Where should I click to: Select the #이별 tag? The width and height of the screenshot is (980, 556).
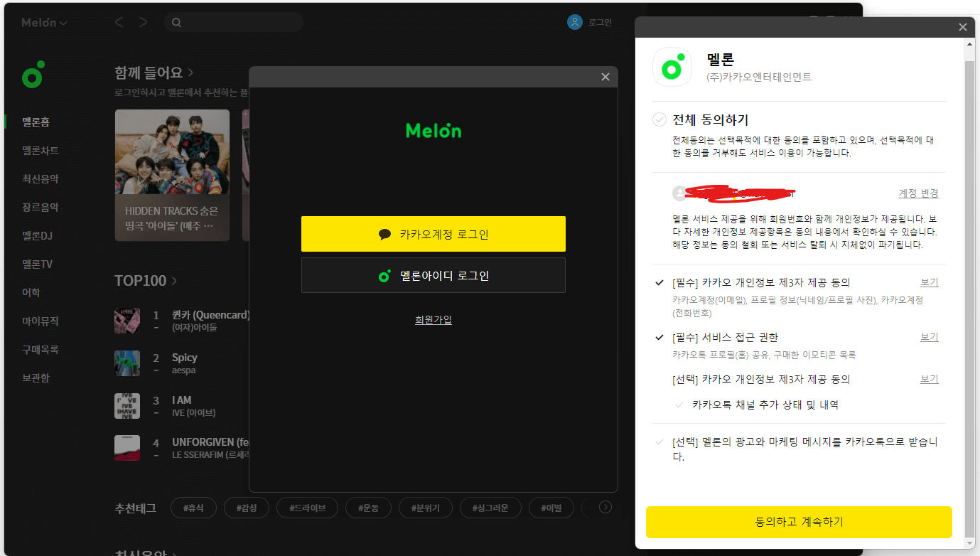point(551,508)
